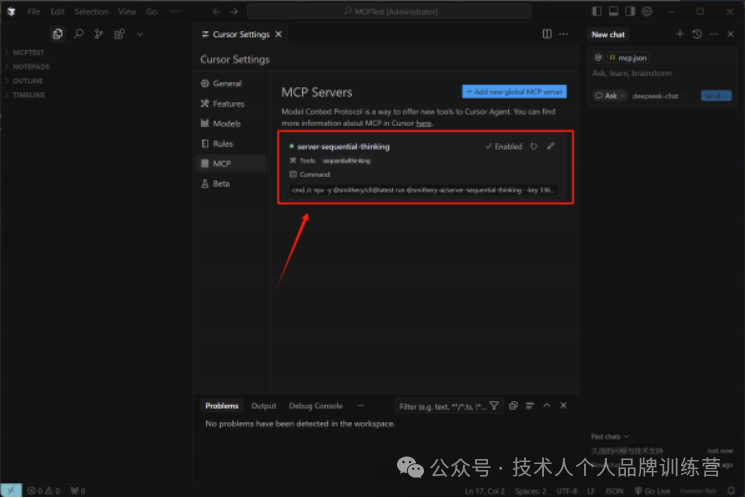Close the chat panel
This screenshot has height=498, width=745.
pos(731,34)
